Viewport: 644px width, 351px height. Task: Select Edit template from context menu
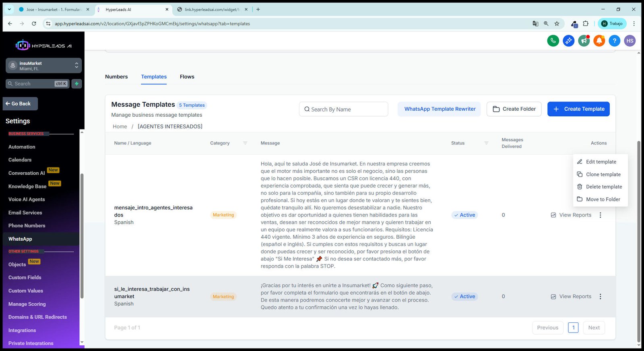coord(601,162)
